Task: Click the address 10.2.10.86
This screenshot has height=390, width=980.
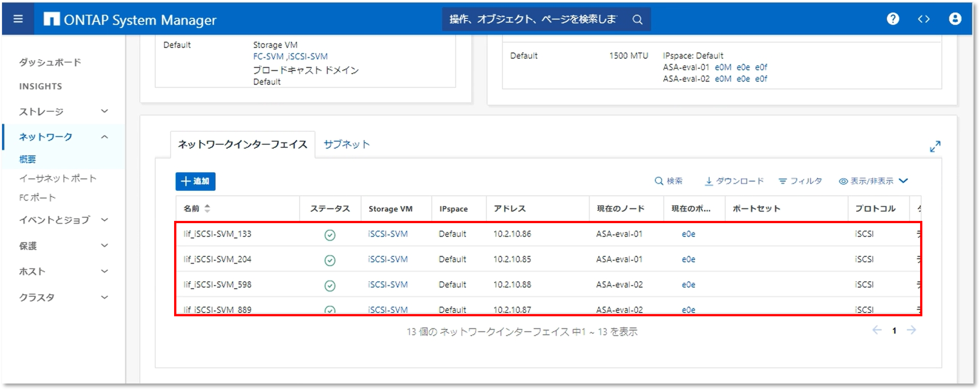Action: [x=512, y=234]
